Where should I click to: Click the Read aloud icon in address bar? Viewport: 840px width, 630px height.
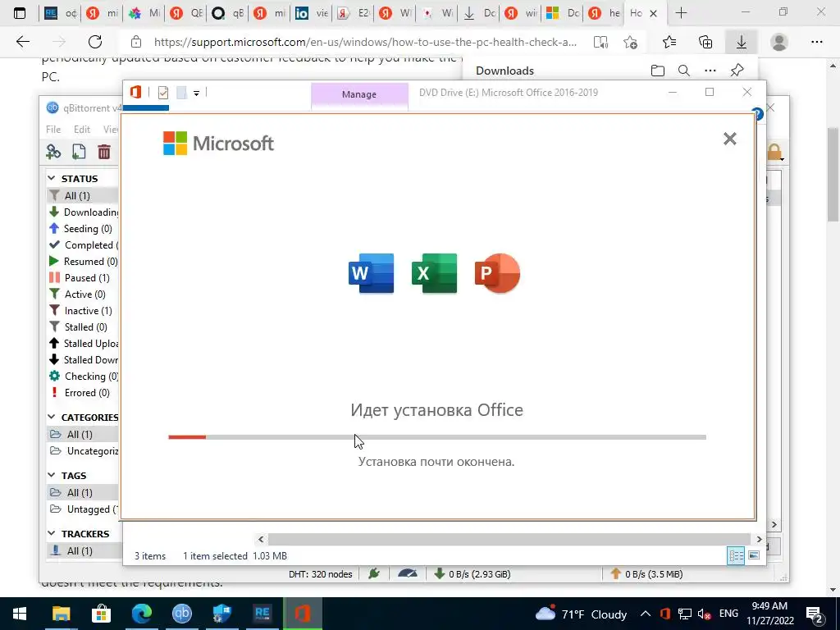pyautogui.click(x=601, y=43)
